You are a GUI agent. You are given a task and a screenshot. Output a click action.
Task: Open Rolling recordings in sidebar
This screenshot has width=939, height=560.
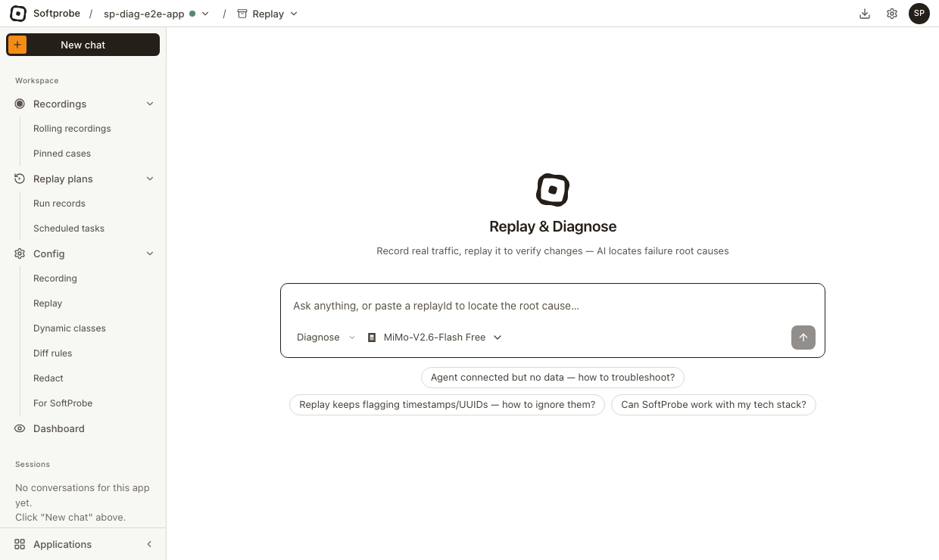[72, 129]
